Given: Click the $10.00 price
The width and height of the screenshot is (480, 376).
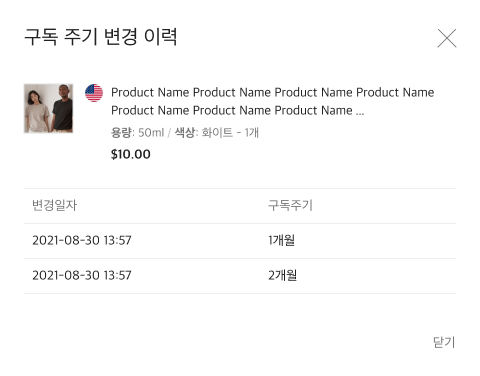Looking at the screenshot, I should coord(131,154).
